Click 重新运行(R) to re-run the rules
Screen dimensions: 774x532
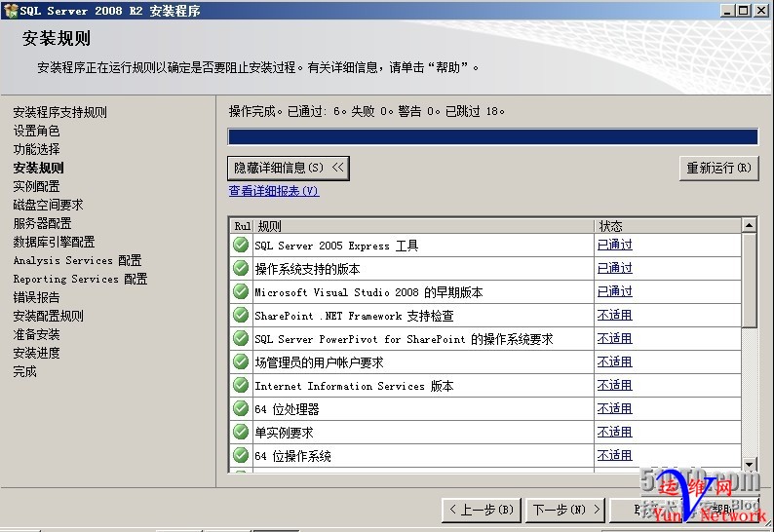click(718, 169)
